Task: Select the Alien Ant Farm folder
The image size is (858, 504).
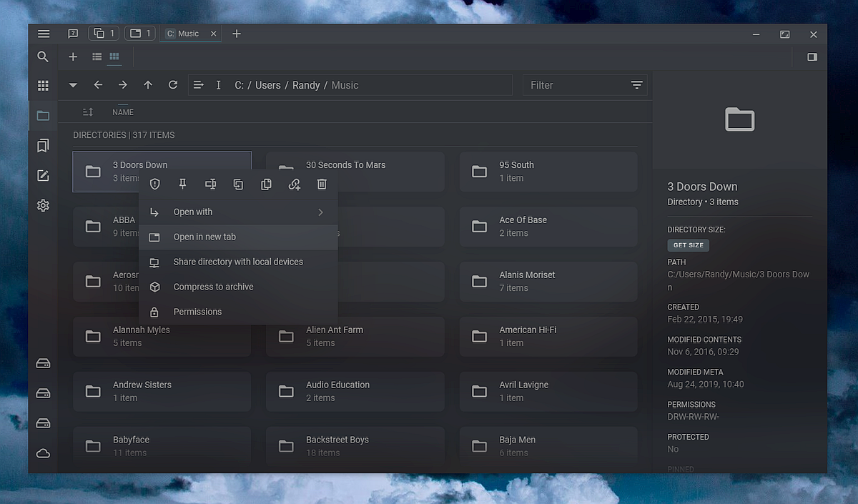Action: click(355, 337)
